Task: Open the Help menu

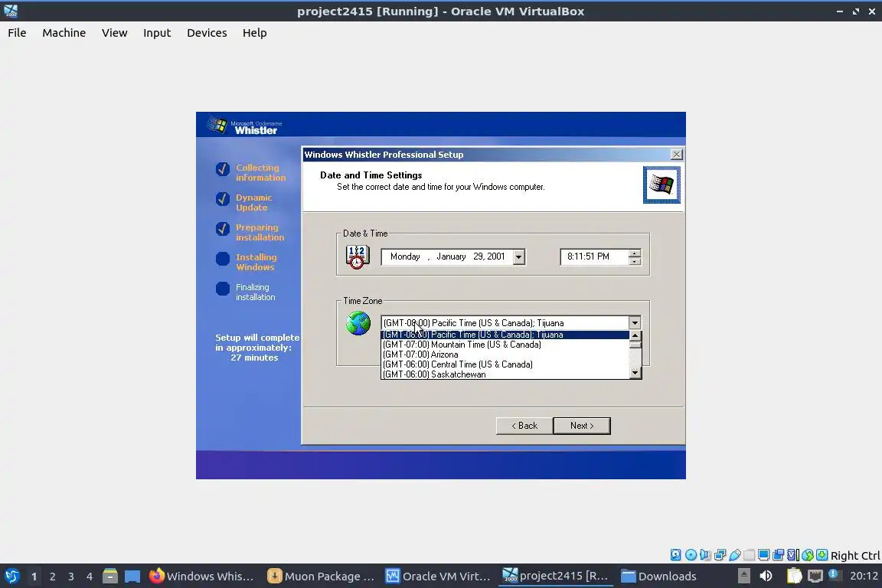Action: 255,33
